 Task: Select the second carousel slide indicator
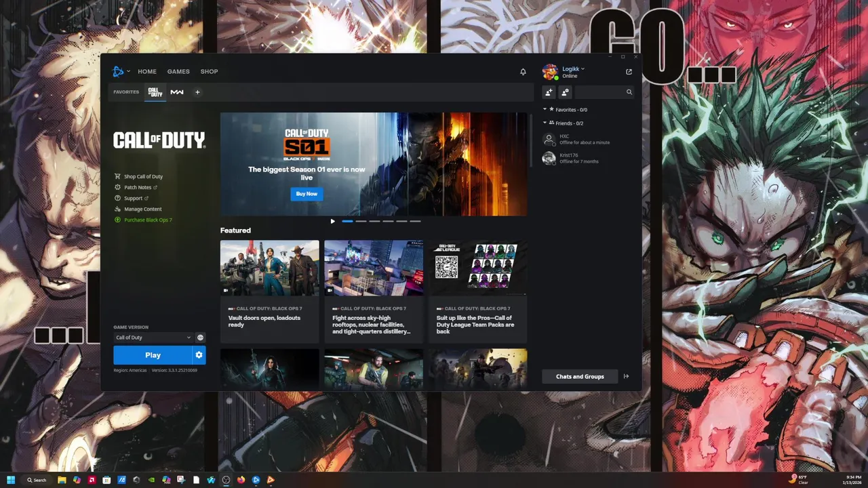click(361, 221)
